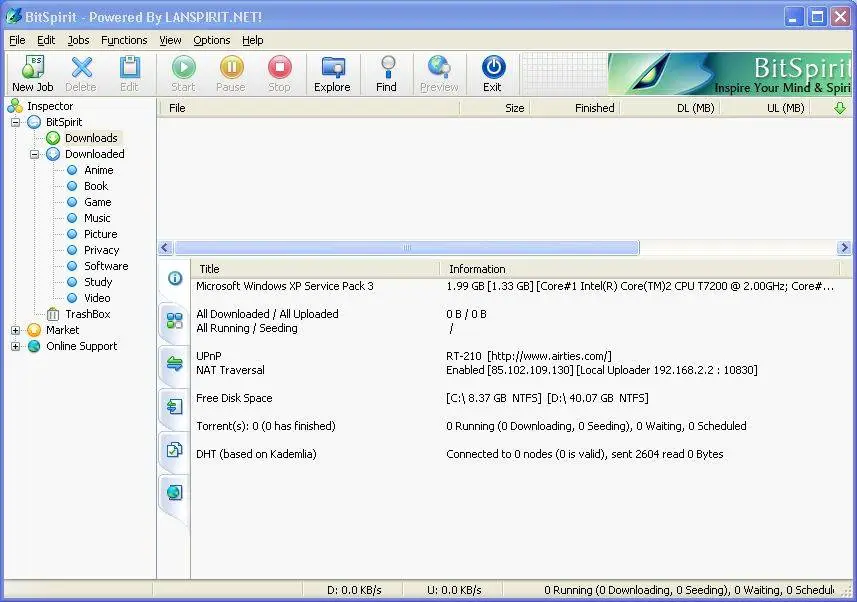Image resolution: width=857 pixels, height=602 pixels.
Task: Sort by the Finished column header
Action: tap(574, 108)
